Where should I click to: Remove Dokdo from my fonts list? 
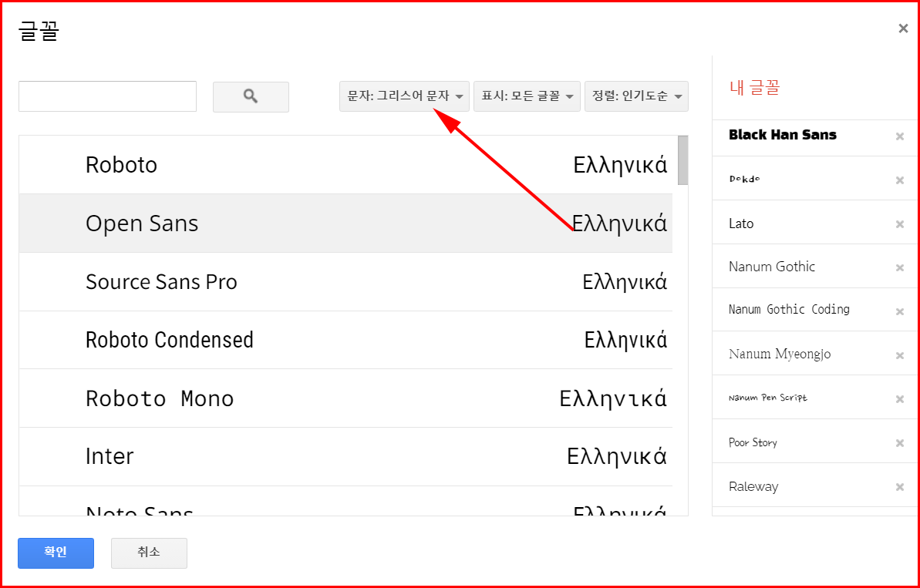click(899, 180)
